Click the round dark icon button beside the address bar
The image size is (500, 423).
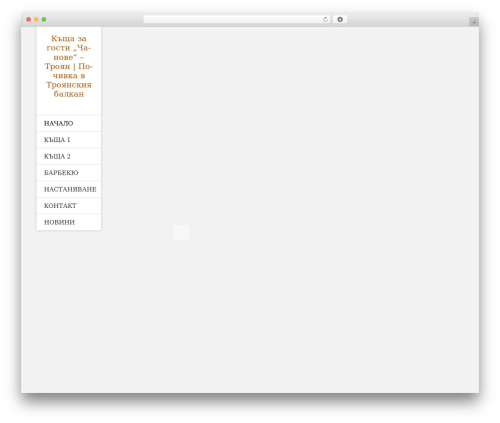pos(340,19)
